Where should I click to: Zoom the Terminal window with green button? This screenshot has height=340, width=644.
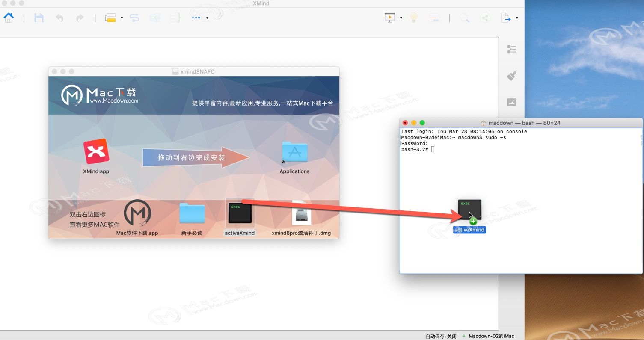(x=422, y=123)
